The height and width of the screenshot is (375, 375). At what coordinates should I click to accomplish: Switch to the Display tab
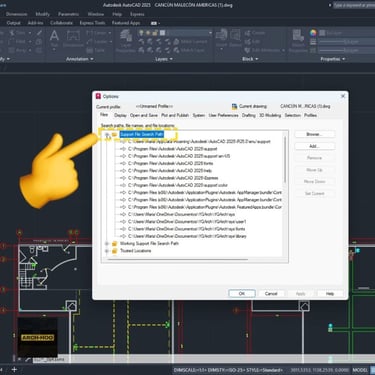(120, 115)
